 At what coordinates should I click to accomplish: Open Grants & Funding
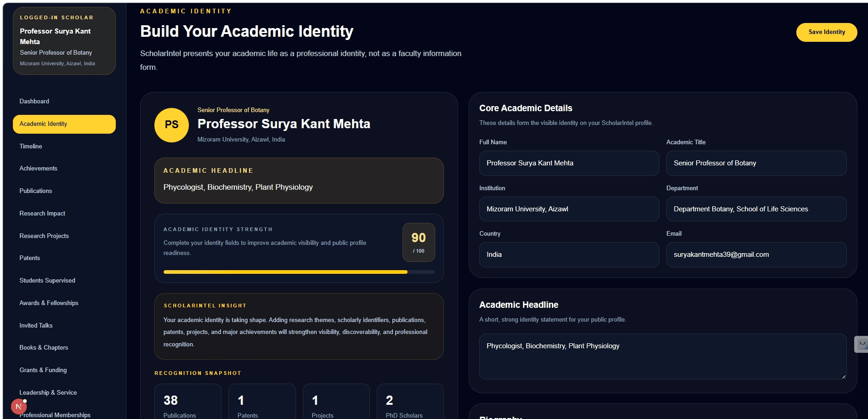64,370
